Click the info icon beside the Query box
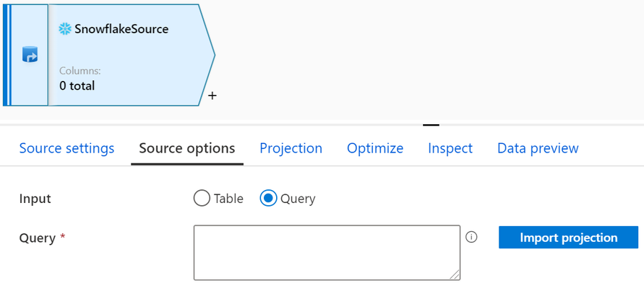The image size is (644, 289). click(471, 237)
